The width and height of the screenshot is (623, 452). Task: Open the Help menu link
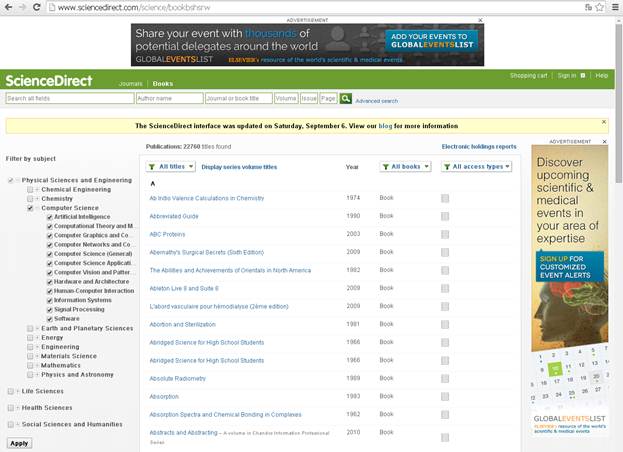602,75
